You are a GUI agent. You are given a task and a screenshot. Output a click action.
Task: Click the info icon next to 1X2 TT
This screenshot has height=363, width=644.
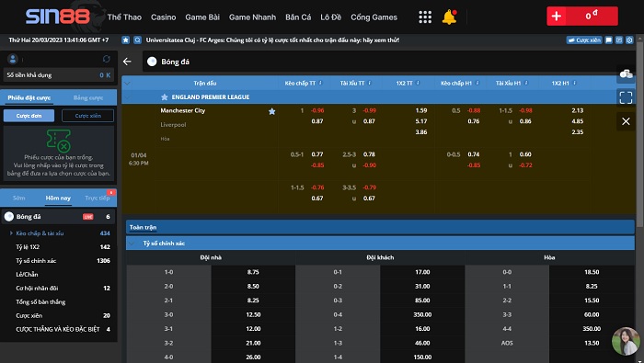click(x=418, y=83)
